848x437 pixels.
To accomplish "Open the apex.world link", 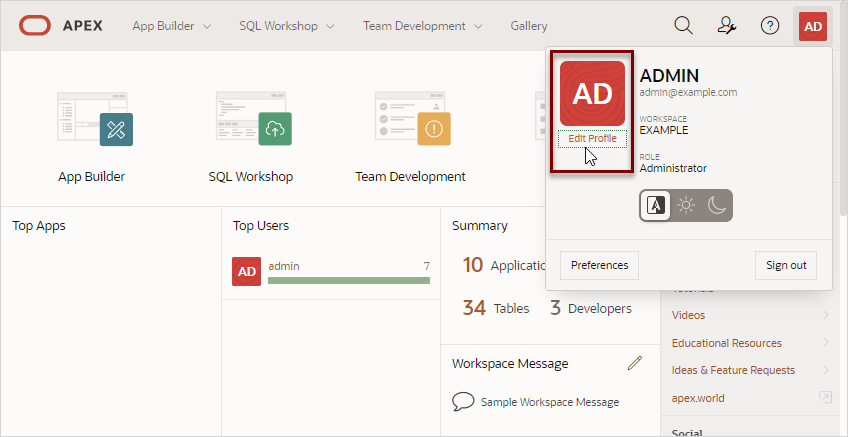I will click(x=698, y=398).
